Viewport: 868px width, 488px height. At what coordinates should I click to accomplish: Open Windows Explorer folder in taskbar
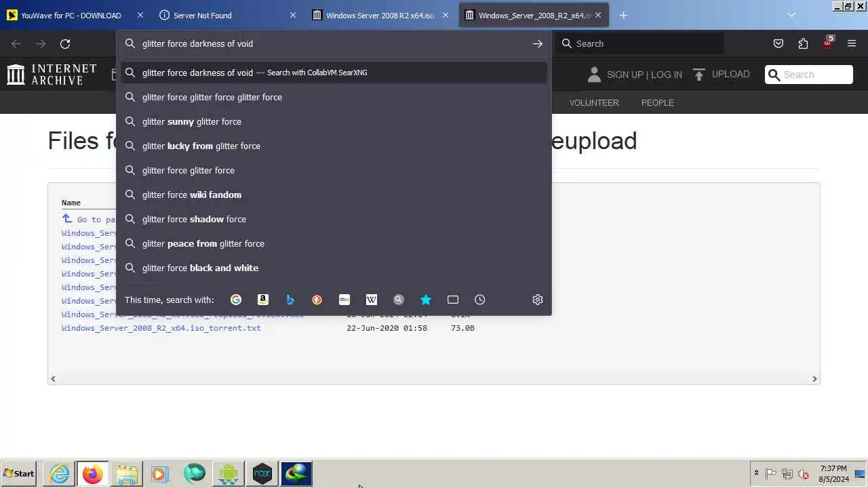127,474
